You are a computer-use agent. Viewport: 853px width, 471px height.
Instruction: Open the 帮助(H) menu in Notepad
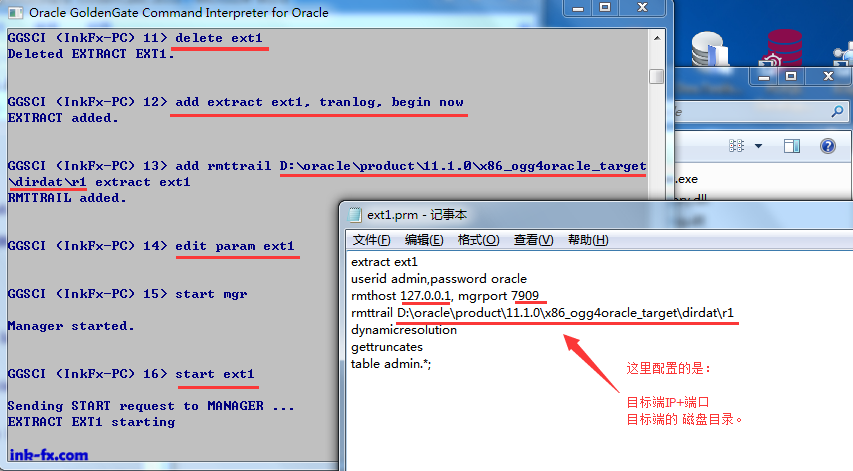(x=588, y=240)
